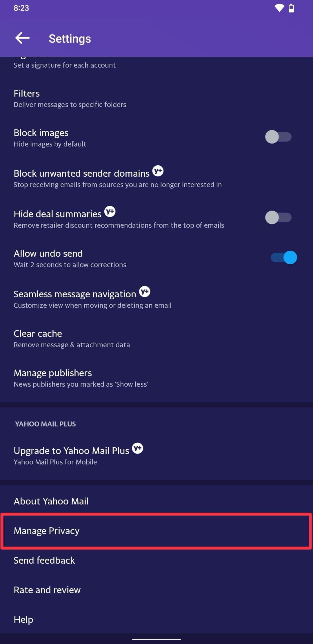The image size is (313, 644).
Task: Tap the Wi-Fi status icon
Action: (x=279, y=8)
